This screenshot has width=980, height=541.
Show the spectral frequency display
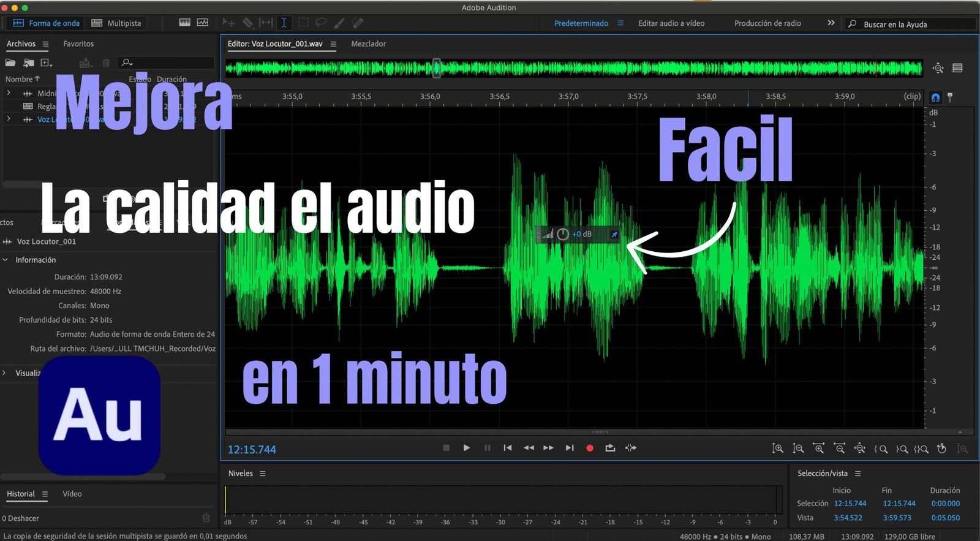click(184, 23)
